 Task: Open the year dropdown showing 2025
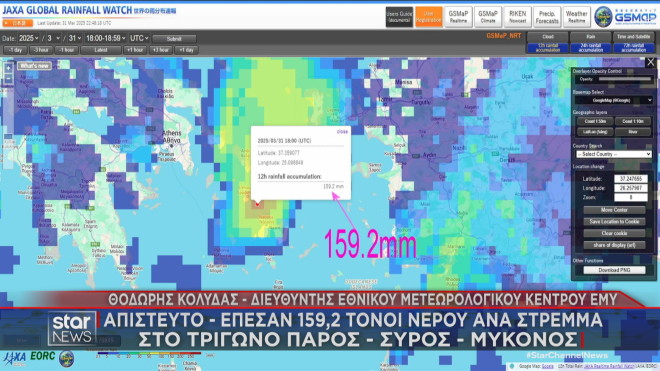click(x=28, y=38)
